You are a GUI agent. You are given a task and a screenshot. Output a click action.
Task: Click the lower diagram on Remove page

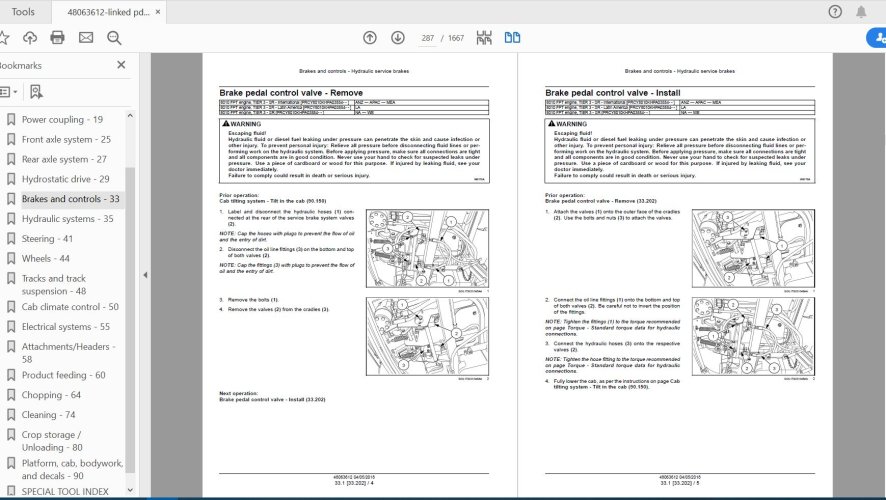pyautogui.click(x=427, y=337)
